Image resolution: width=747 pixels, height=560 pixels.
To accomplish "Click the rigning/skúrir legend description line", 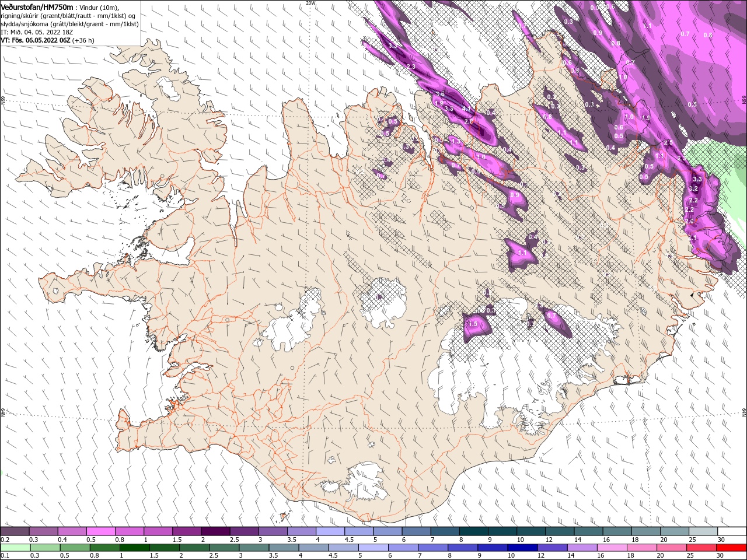I will tap(68, 15).
